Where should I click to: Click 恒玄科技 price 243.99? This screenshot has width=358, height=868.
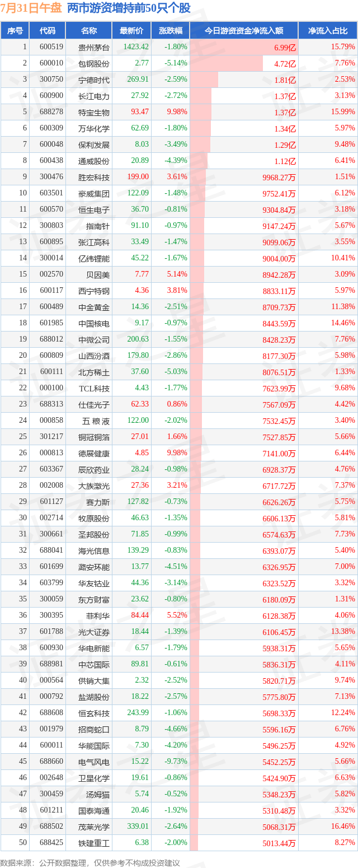point(138,713)
